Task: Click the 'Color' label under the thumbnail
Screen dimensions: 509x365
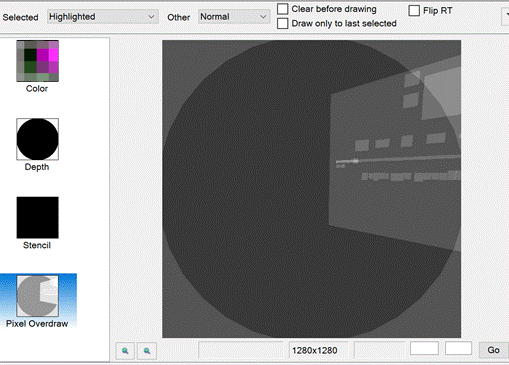Action: pyautogui.click(x=37, y=89)
